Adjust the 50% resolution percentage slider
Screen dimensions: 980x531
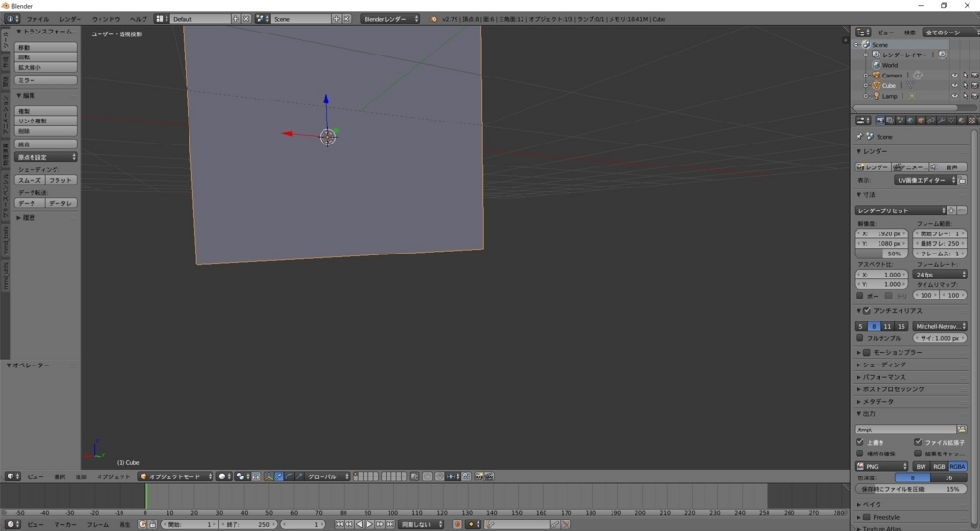pyautogui.click(x=881, y=254)
